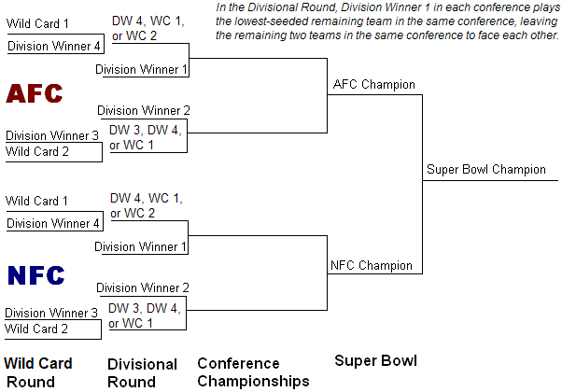
Task: Select the AFC Champion label
Action: pyautogui.click(x=373, y=85)
